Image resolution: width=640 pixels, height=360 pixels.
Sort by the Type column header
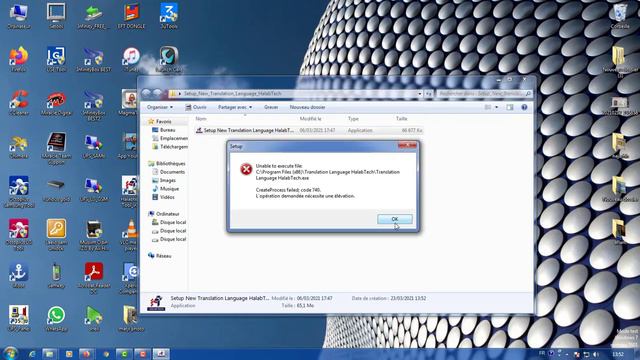(x=353, y=119)
